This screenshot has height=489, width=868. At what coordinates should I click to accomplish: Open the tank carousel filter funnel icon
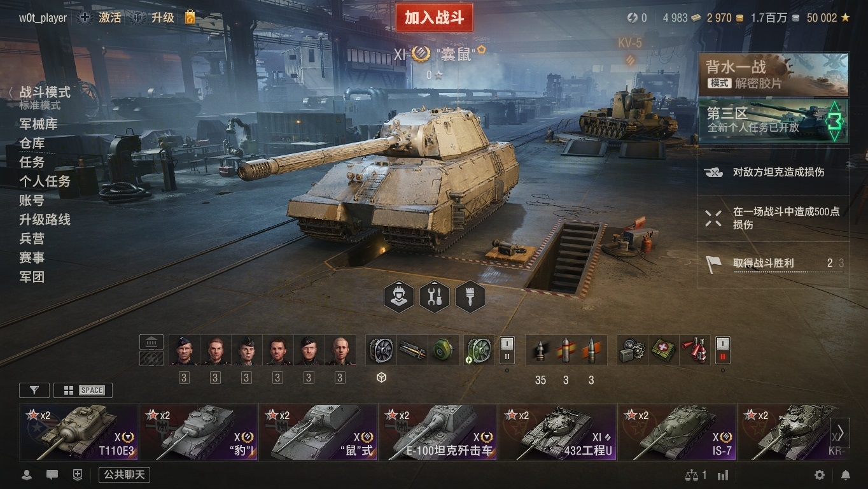click(x=34, y=390)
